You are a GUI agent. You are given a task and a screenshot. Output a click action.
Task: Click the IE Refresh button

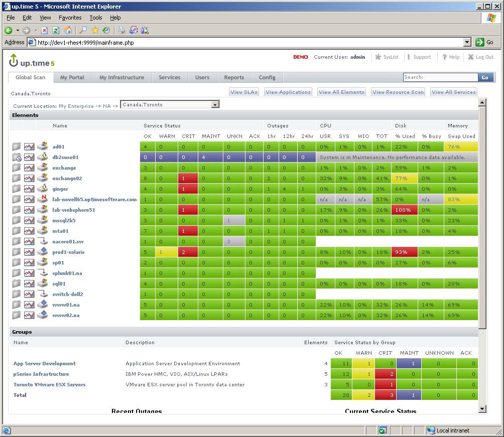click(x=56, y=30)
